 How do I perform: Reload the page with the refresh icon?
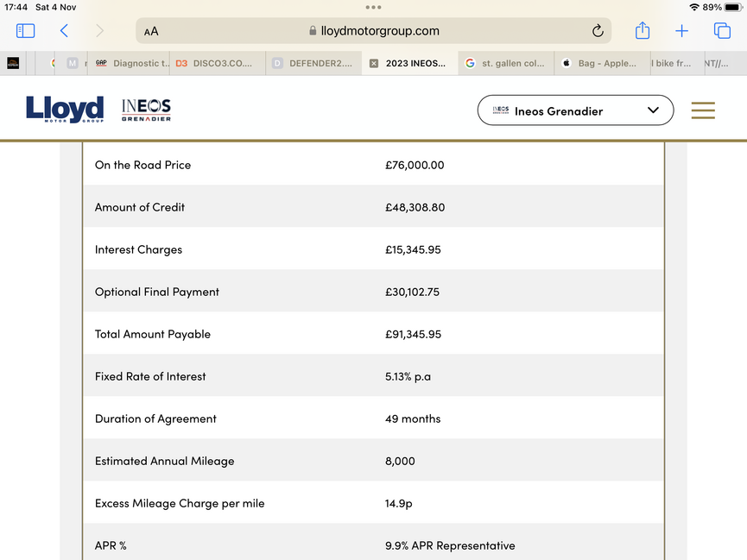click(598, 31)
